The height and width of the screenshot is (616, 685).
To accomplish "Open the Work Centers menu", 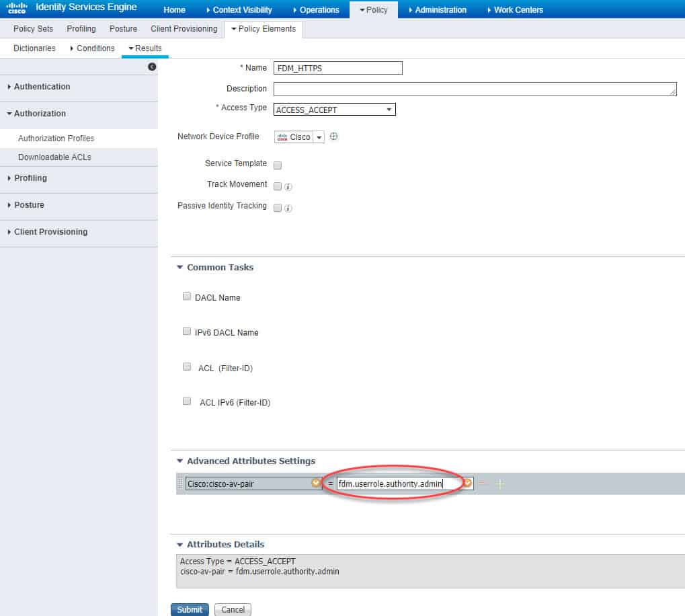I will coord(516,9).
